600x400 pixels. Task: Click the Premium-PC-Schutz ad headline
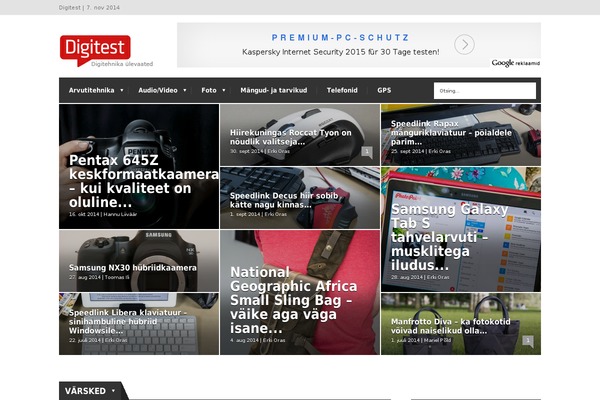(x=340, y=38)
